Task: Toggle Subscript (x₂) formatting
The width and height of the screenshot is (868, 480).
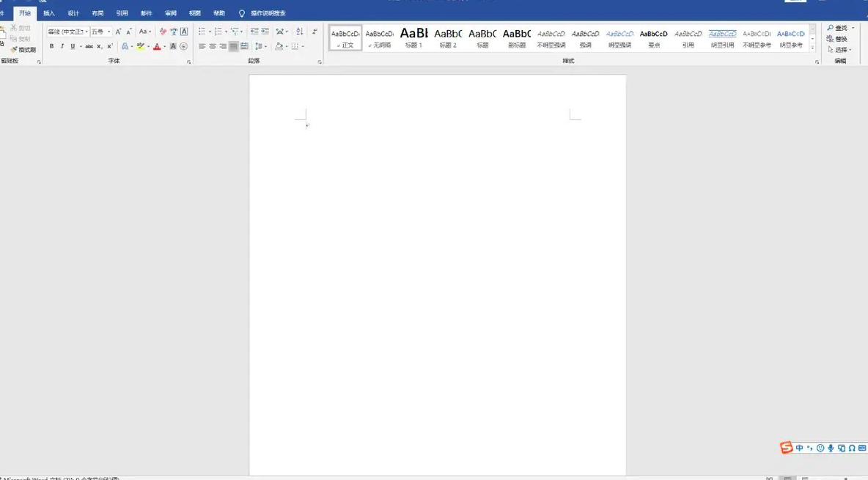Action: [x=99, y=46]
